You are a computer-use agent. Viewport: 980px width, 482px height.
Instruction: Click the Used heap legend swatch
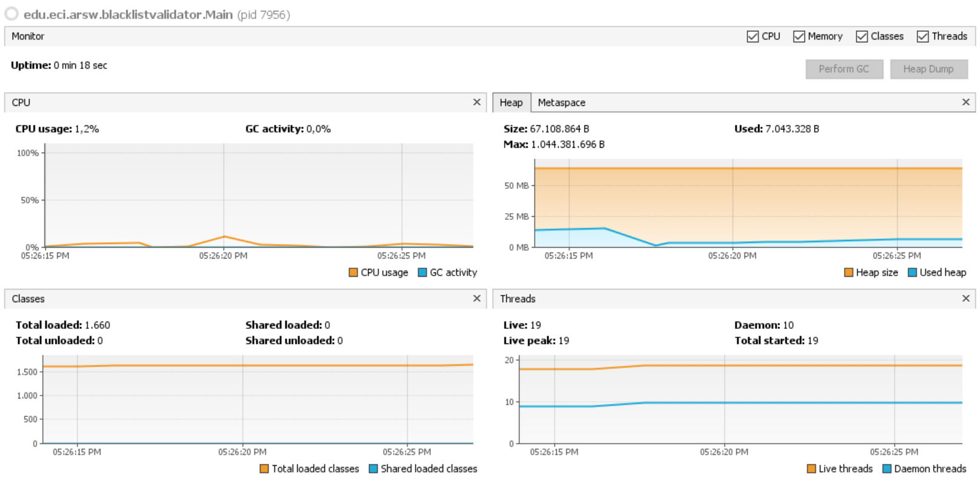[x=912, y=272]
